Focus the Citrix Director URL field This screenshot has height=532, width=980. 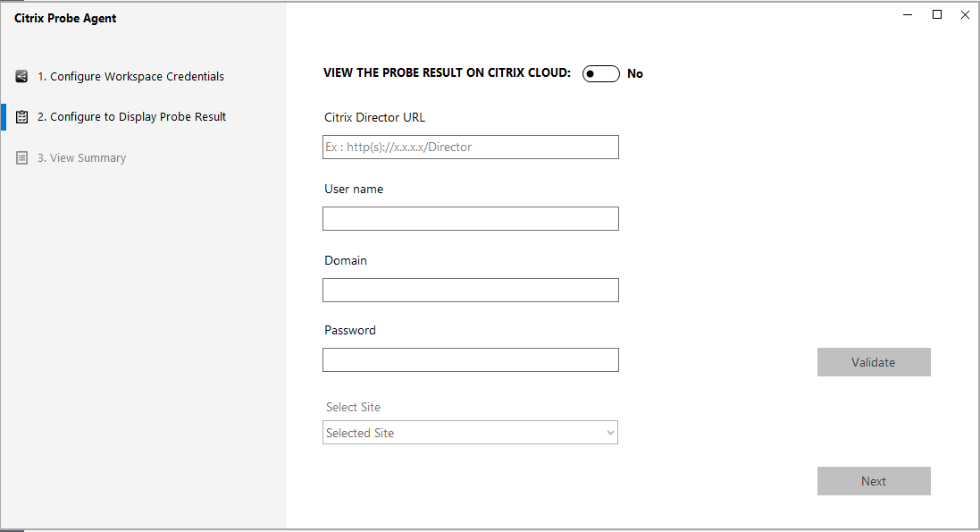(x=470, y=147)
